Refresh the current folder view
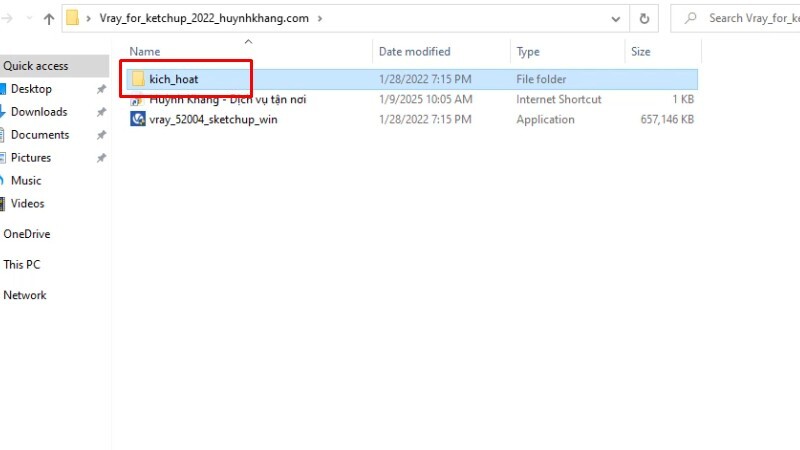Image resolution: width=800 pixels, height=450 pixels. (644, 19)
